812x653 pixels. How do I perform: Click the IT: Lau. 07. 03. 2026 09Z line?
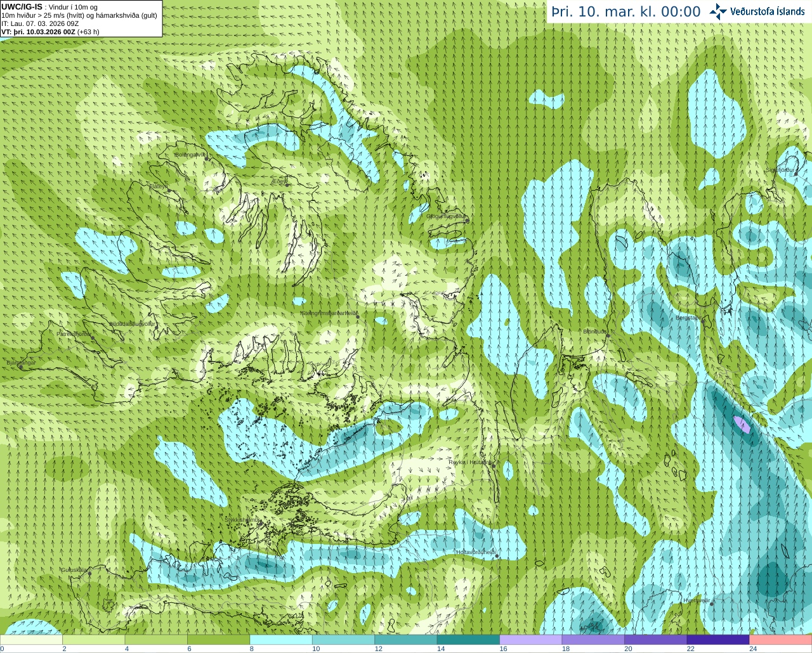(40, 23)
